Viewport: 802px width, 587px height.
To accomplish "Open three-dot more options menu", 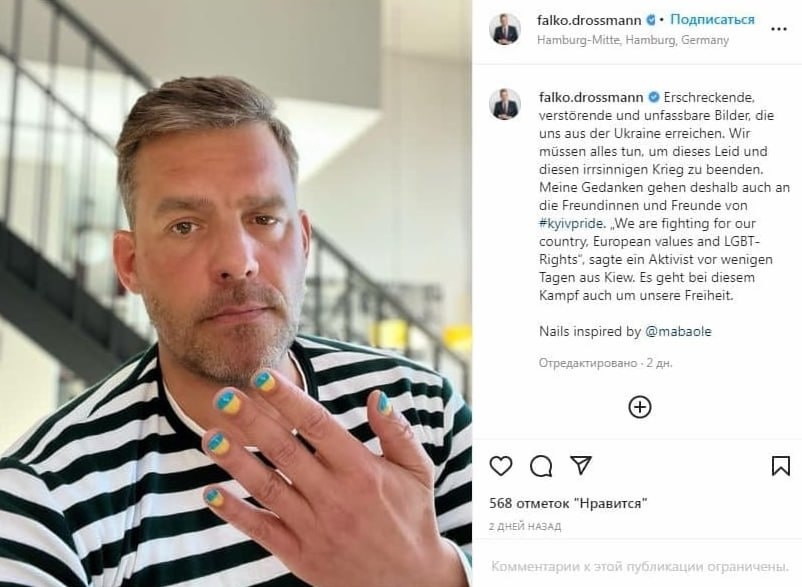I will [x=778, y=29].
